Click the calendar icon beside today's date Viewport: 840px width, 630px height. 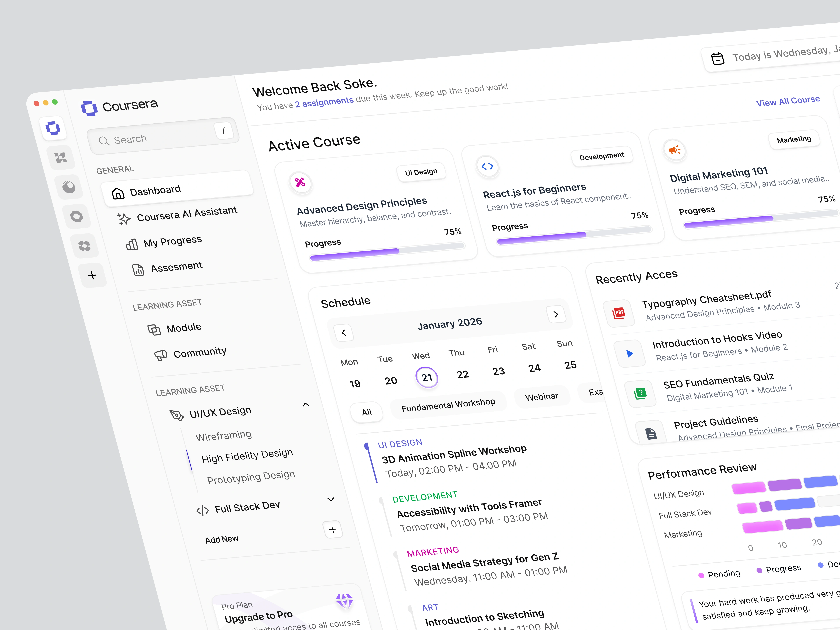click(x=717, y=59)
